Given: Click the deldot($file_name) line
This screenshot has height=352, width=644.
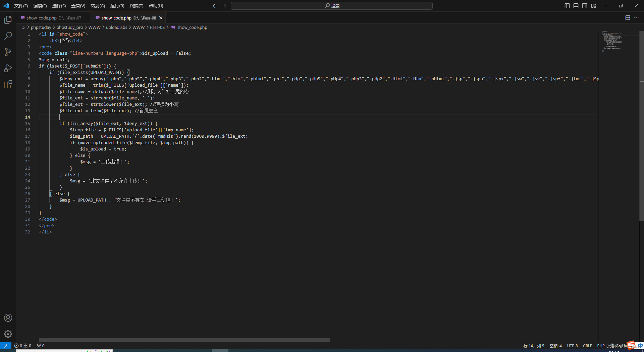Looking at the screenshot, I should click(x=124, y=91).
